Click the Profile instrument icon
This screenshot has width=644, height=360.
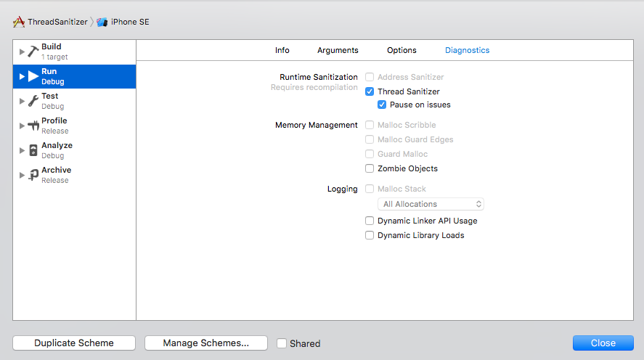click(x=33, y=126)
